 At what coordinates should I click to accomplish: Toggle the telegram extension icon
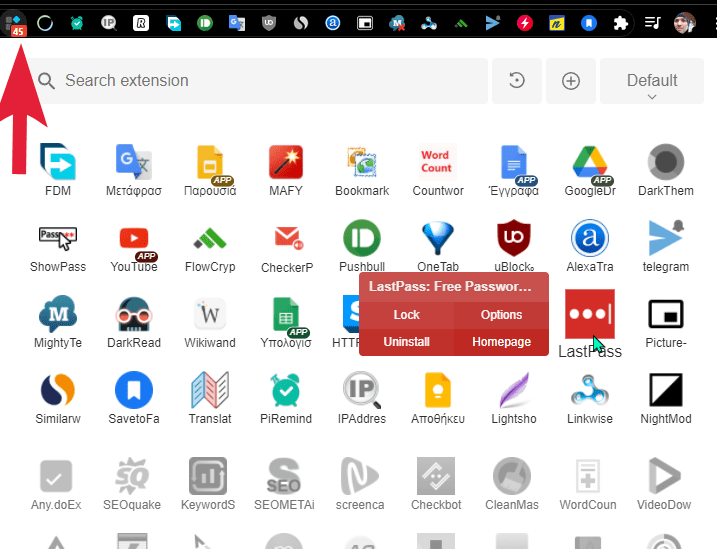click(666, 238)
